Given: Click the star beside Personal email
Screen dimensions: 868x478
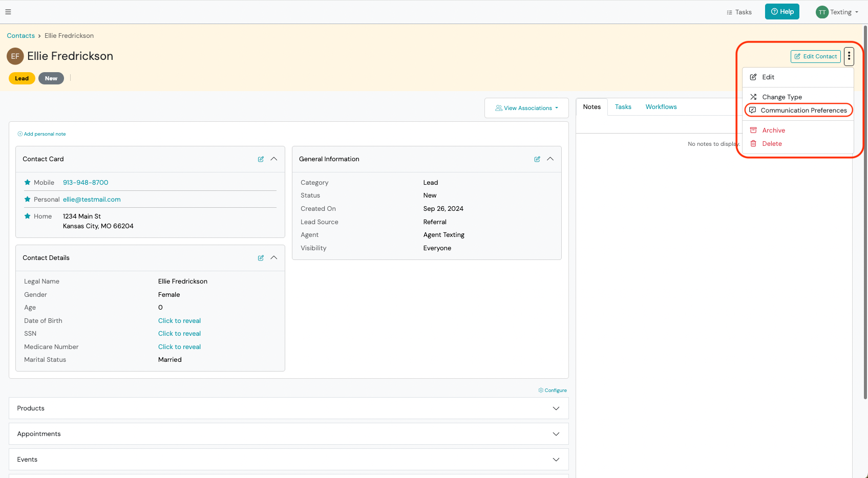Looking at the screenshot, I should (28, 199).
